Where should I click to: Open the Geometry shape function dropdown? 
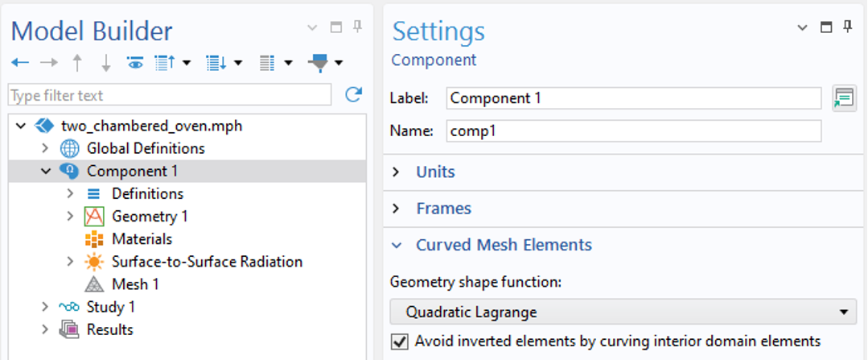pos(623,312)
